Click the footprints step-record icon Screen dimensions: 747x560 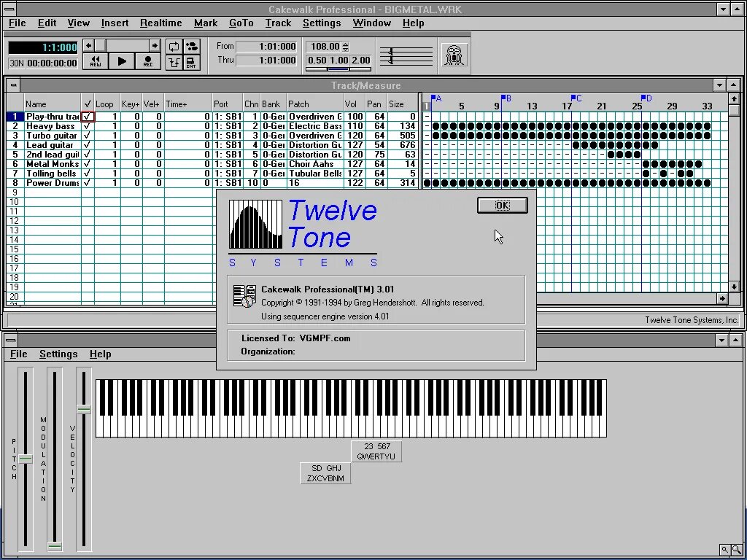[x=192, y=46]
